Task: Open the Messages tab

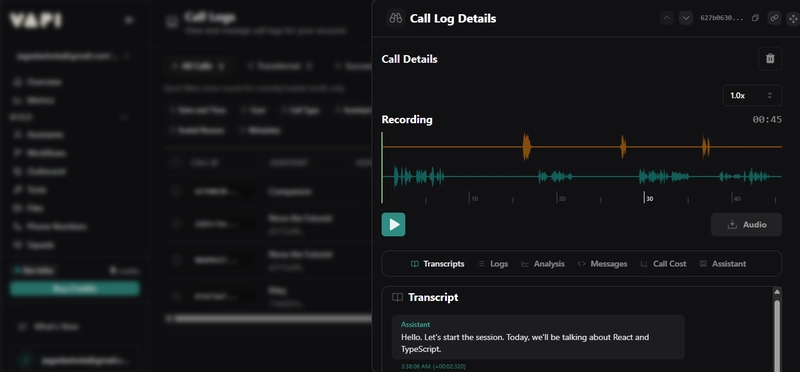Action: (603, 264)
